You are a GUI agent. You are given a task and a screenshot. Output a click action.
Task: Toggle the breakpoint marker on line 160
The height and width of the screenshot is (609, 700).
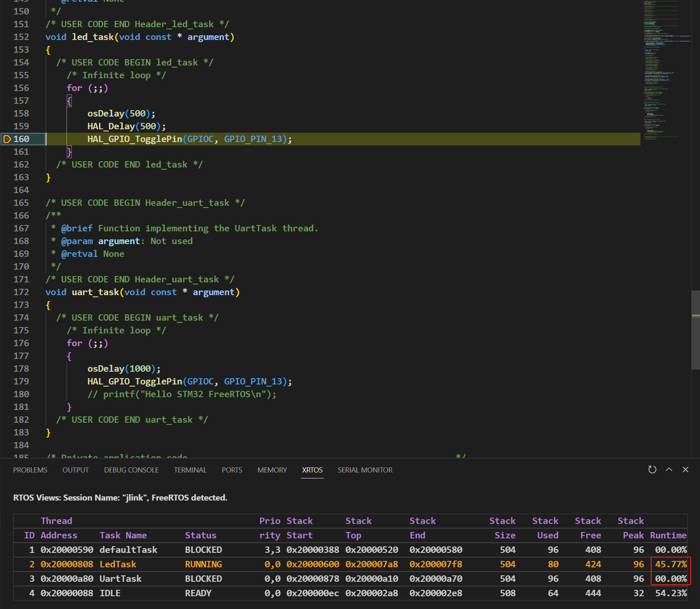pyautogui.click(x=7, y=139)
